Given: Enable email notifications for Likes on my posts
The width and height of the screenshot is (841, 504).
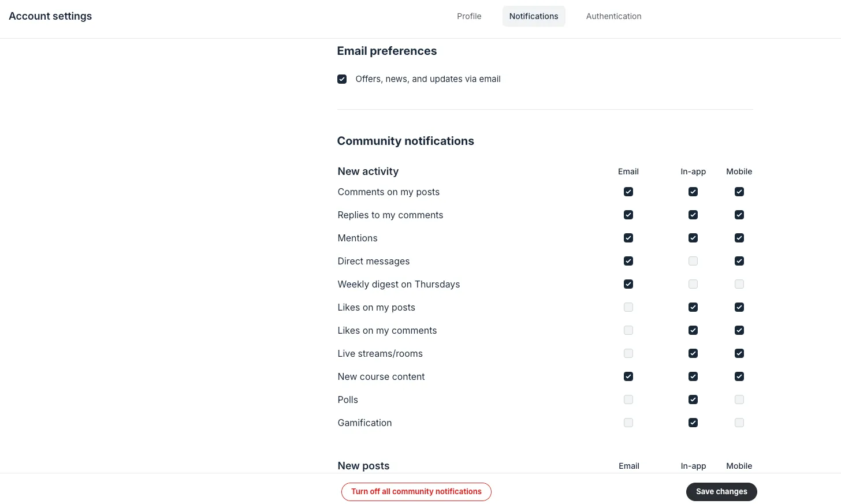Looking at the screenshot, I should (628, 307).
